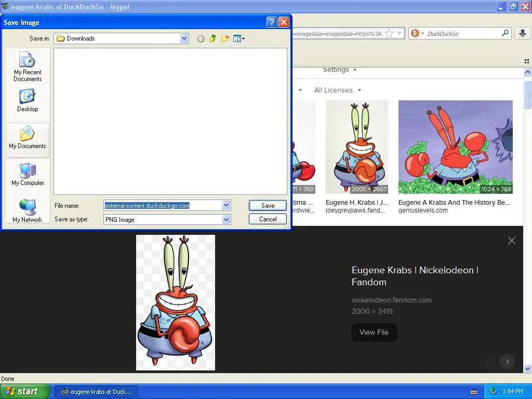Visit geniuslevels.com source link
This screenshot has width=532, height=399.
click(x=423, y=210)
